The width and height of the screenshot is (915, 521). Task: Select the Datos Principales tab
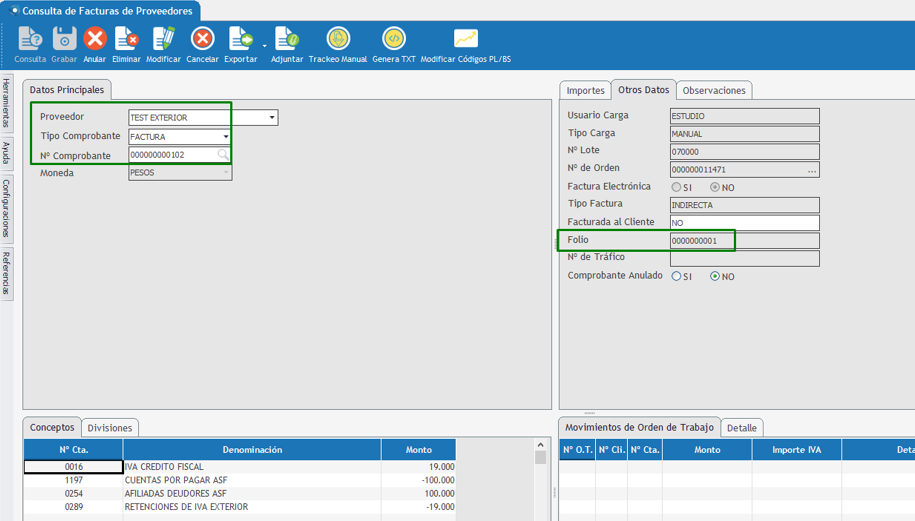coord(67,90)
